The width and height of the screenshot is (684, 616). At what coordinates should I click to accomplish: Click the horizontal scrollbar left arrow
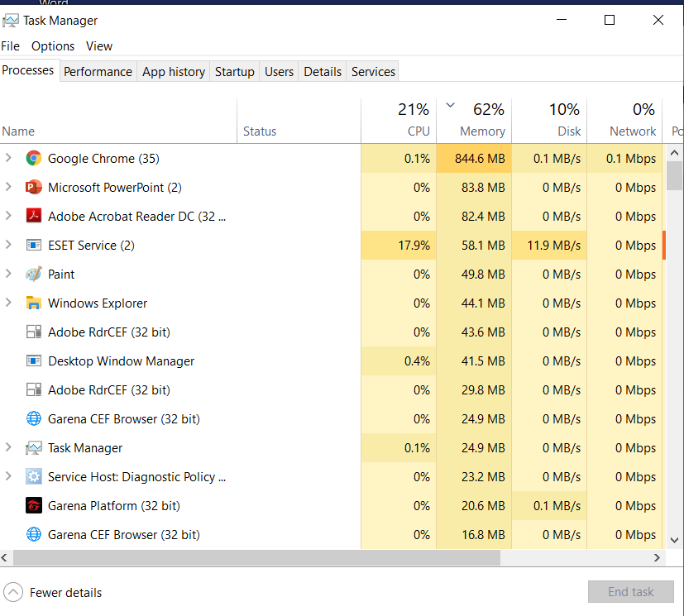coord(5,557)
